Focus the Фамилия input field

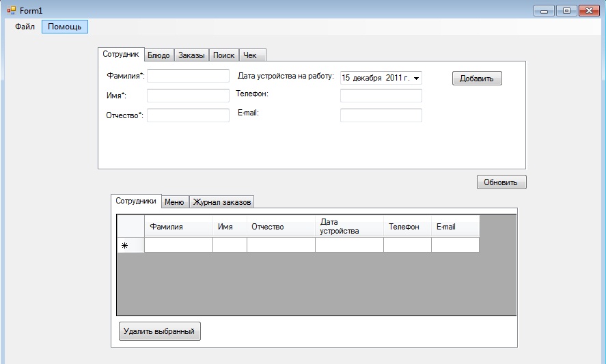pos(188,76)
